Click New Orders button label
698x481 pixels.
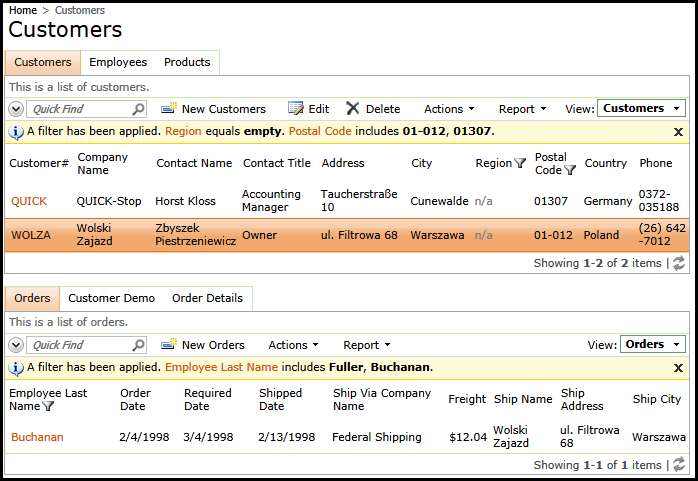(213, 345)
